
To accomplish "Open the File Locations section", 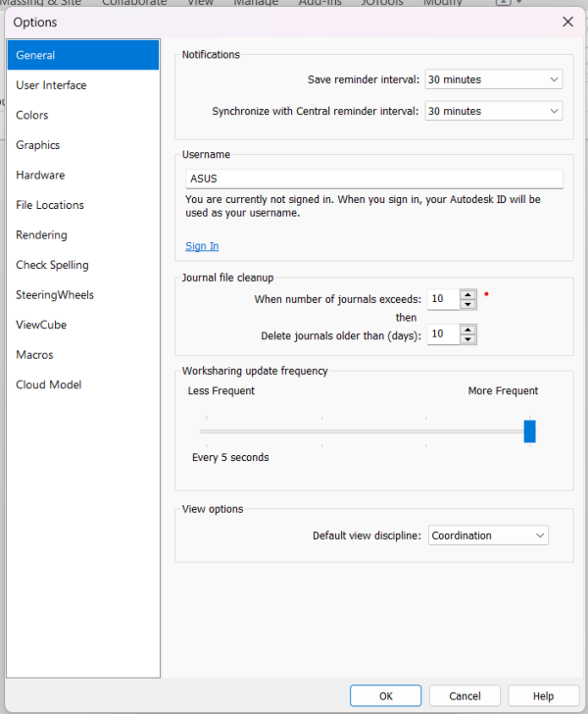I will (x=50, y=205).
